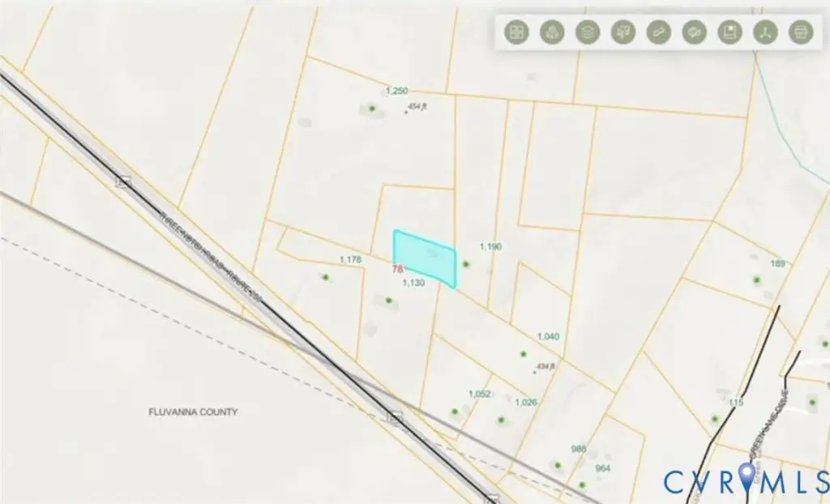Click the red parcel label 78
The width and height of the screenshot is (830, 504).
click(397, 270)
